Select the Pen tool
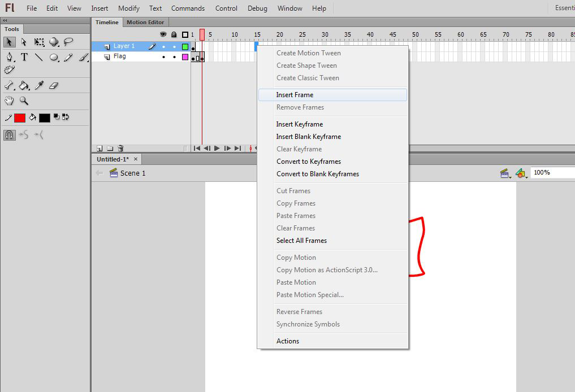 click(10, 57)
